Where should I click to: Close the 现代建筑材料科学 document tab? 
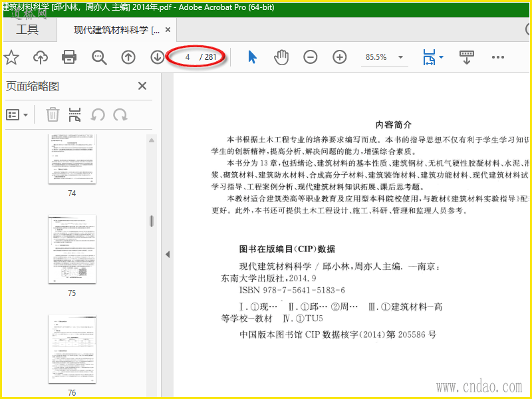[x=168, y=30]
